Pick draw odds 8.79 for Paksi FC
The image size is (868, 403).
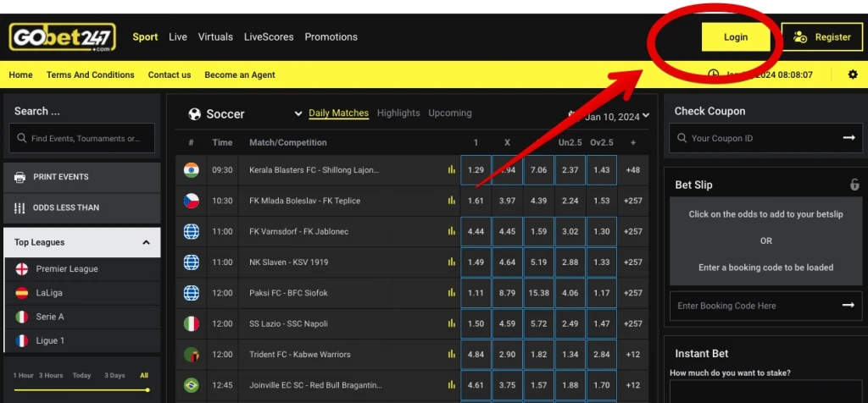507,293
